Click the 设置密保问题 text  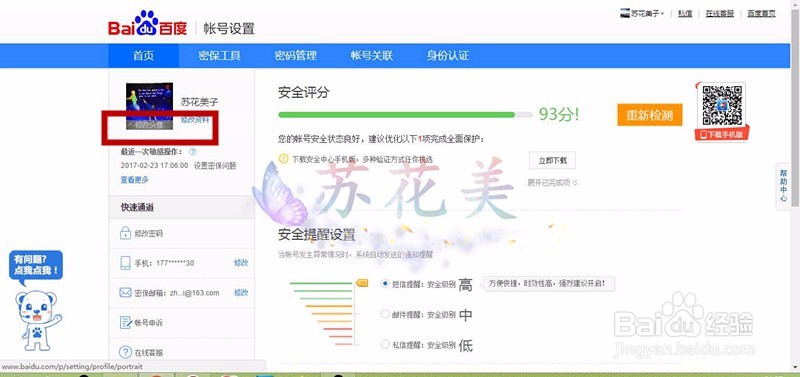(215, 166)
